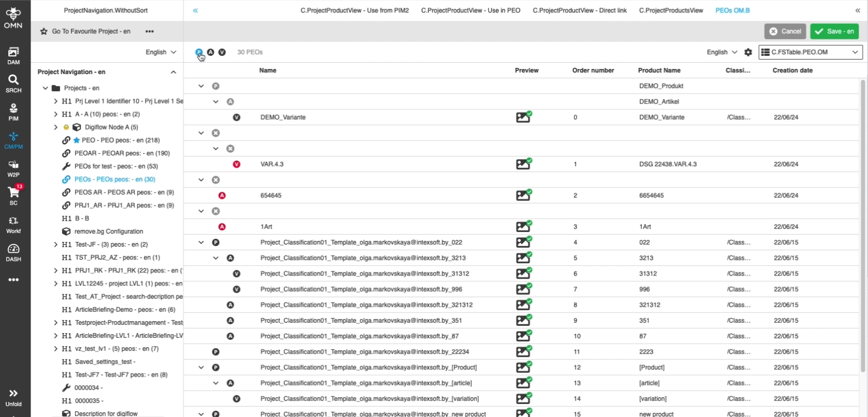Open the SRCH search module
Viewport: 868px width, 417px height.
(x=13, y=83)
